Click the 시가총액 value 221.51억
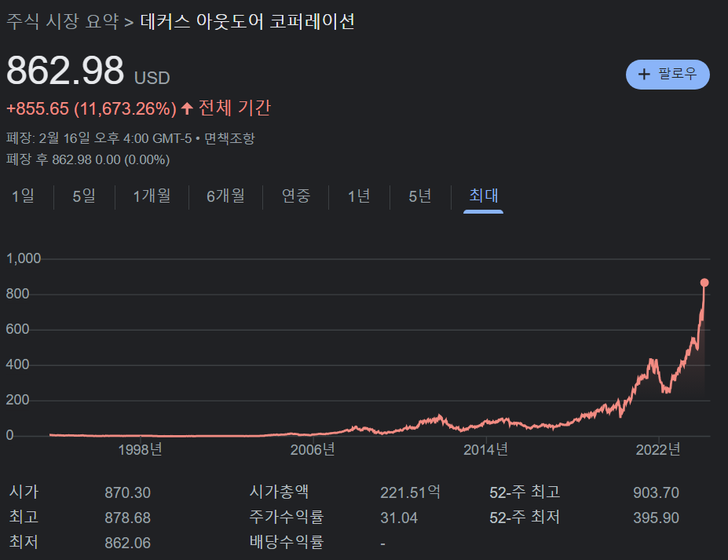 click(411, 492)
